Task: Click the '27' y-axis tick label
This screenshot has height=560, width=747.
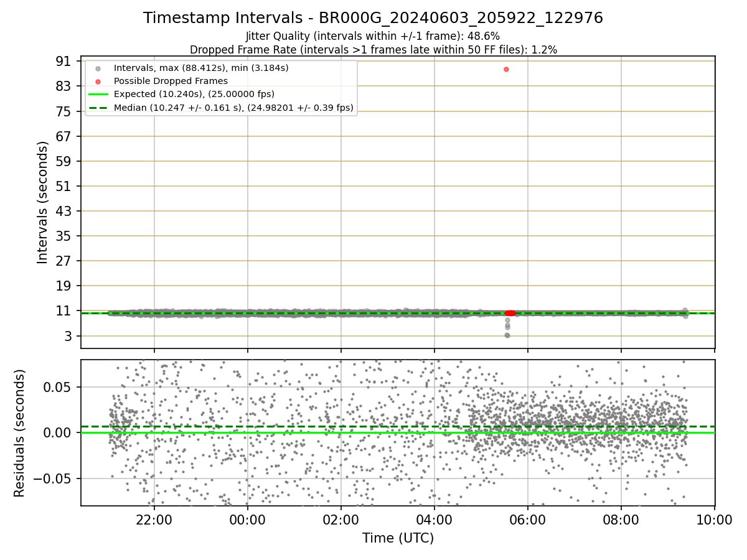Action: tap(63, 261)
